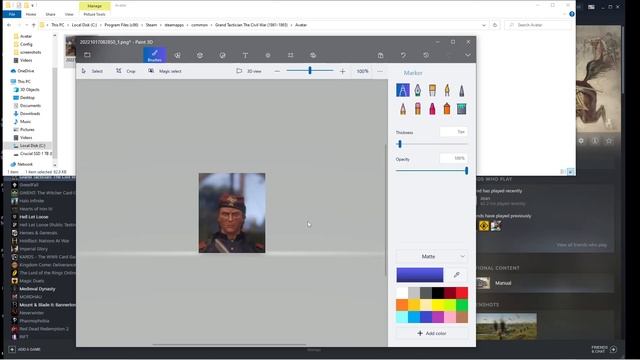The height and width of the screenshot is (360, 640).
Task: Choose the Calligraphy pen brush
Action: tap(418, 90)
